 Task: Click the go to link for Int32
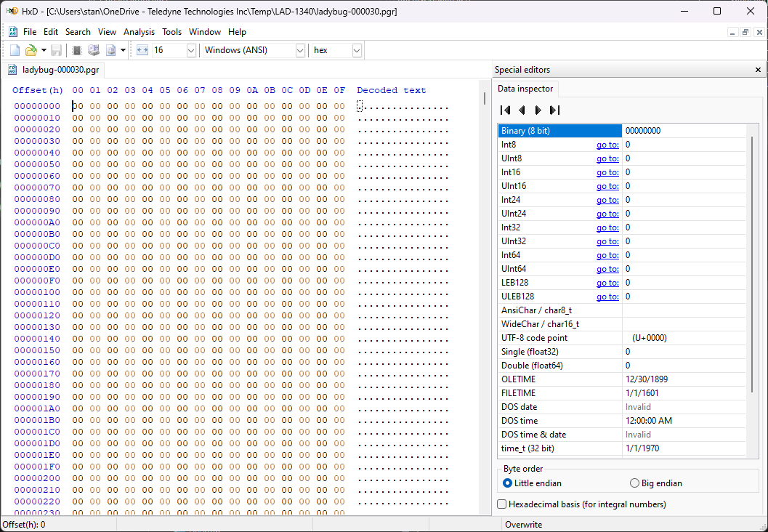[x=607, y=227]
